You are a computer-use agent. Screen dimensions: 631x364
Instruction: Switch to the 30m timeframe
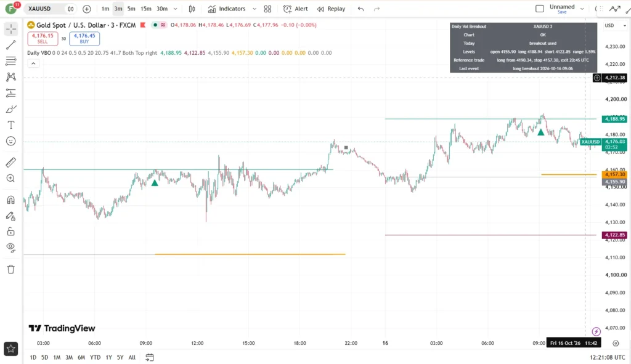click(x=162, y=9)
